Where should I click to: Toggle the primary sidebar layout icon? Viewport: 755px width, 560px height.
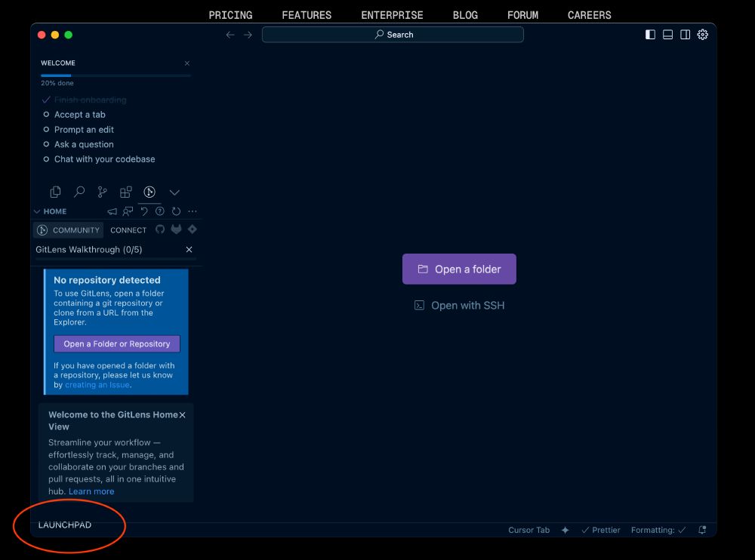click(650, 35)
